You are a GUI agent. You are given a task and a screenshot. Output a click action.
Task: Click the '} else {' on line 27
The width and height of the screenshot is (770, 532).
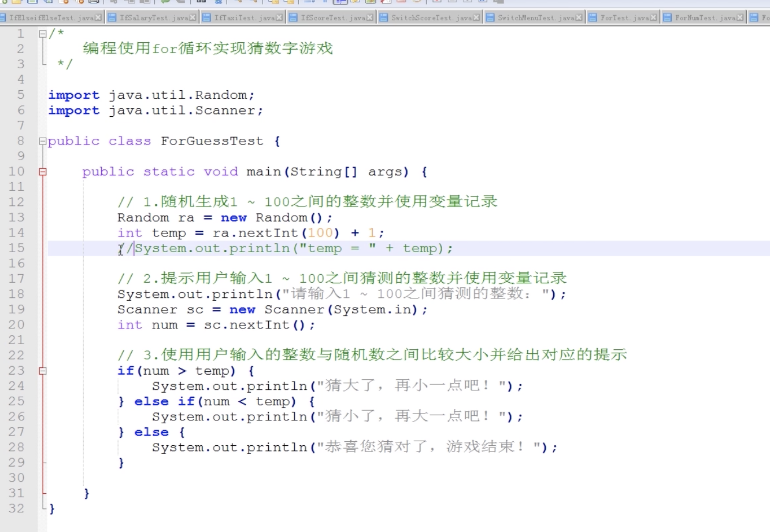[x=151, y=432]
